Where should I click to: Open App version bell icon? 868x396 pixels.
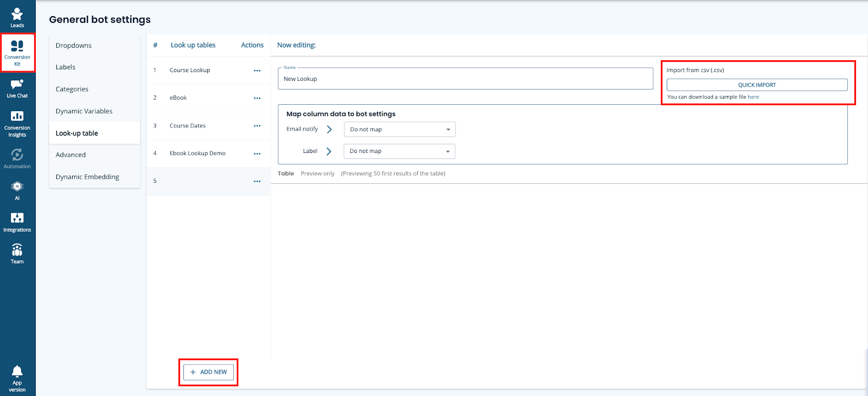[x=17, y=378]
